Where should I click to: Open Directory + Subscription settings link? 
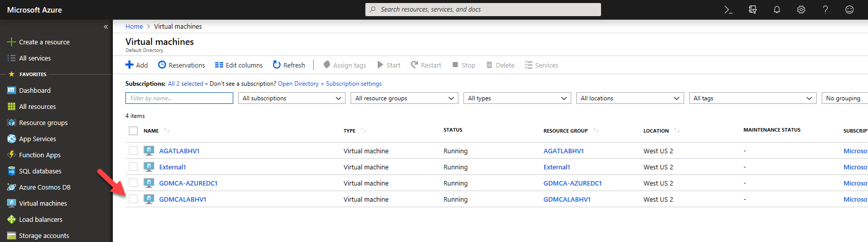pyautogui.click(x=329, y=84)
